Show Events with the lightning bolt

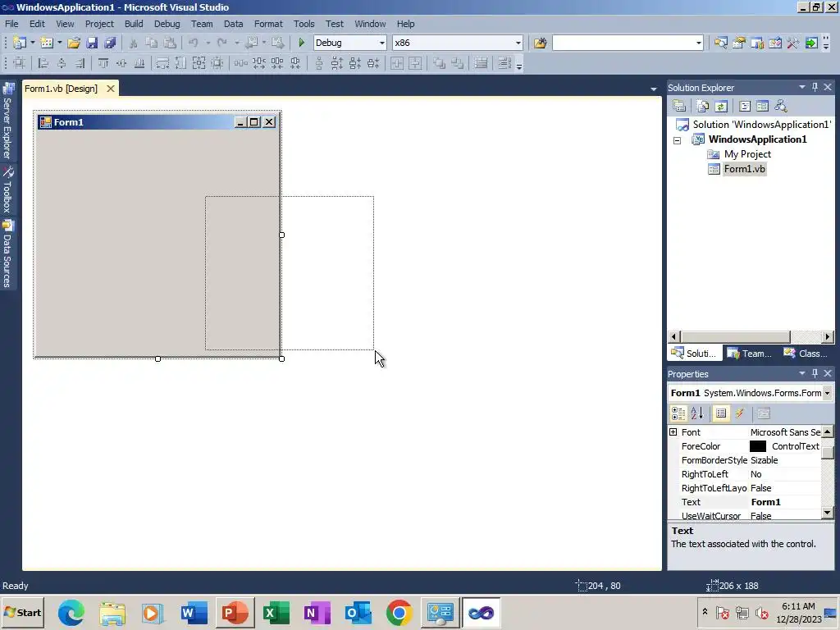click(x=739, y=413)
